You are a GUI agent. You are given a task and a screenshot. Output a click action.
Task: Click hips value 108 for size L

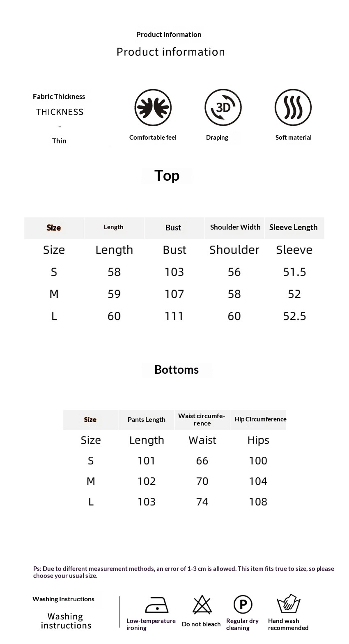[258, 502]
